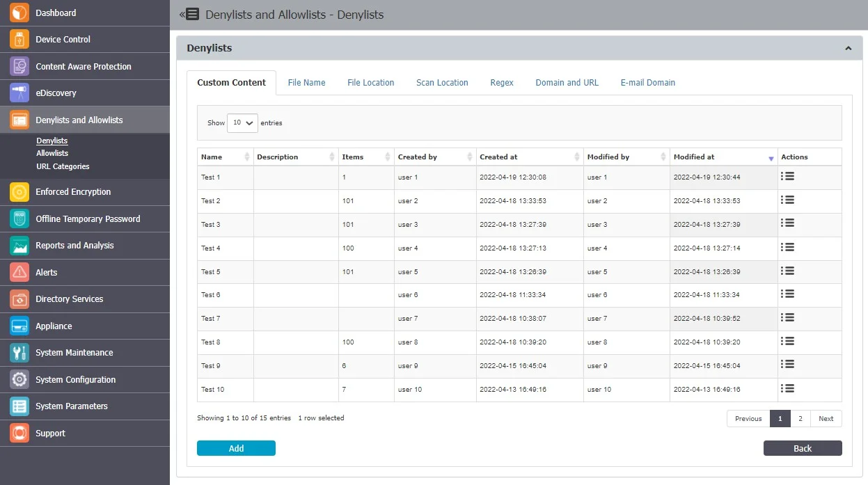Click the Reports and Analysis chart icon

click(19, 245)
